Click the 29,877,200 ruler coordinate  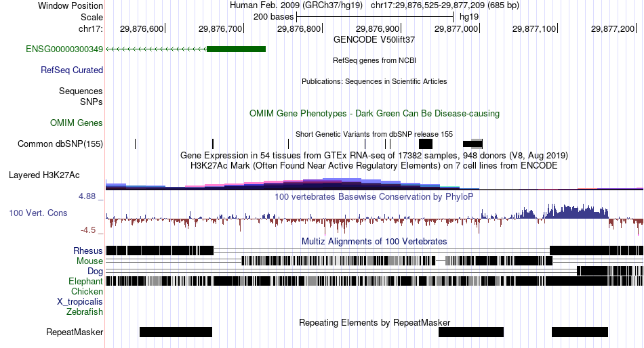[613, 28]
